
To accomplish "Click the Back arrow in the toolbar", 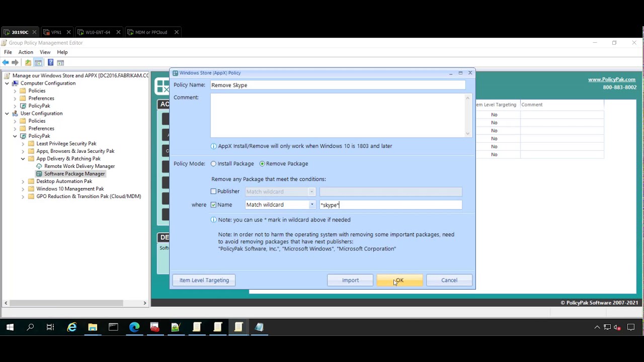I will click(6, 62).
